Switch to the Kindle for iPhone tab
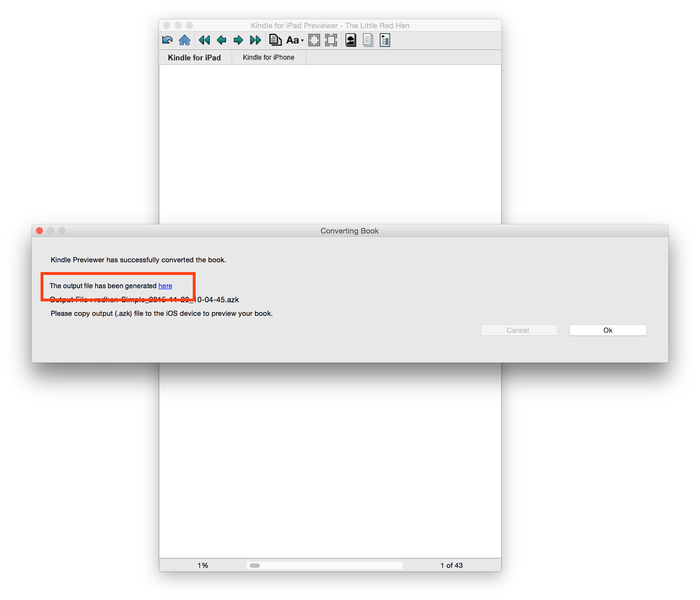 tap(268, 57)
